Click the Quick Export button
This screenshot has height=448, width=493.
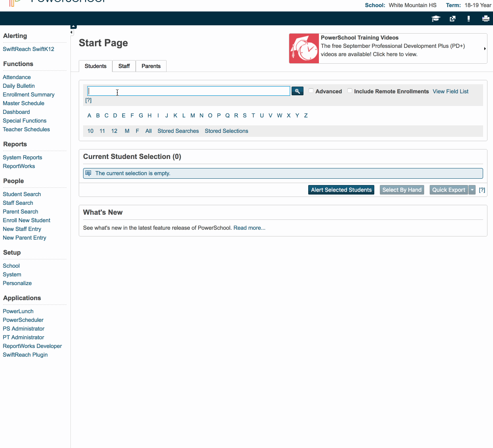449,190
